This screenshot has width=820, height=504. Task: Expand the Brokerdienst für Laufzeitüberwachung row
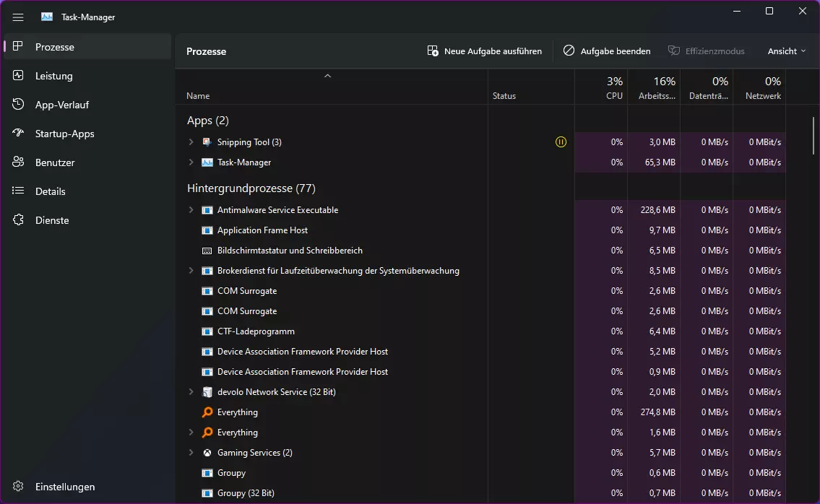191,270
